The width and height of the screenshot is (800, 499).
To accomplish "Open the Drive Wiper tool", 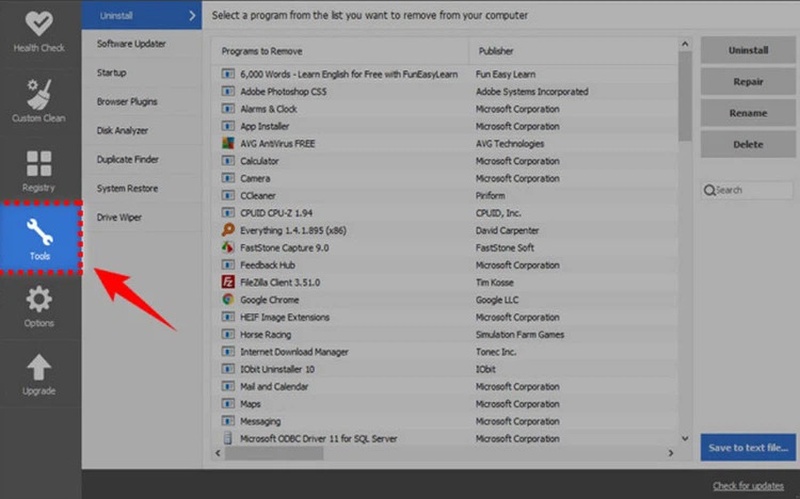I will (x=119, y=217).
